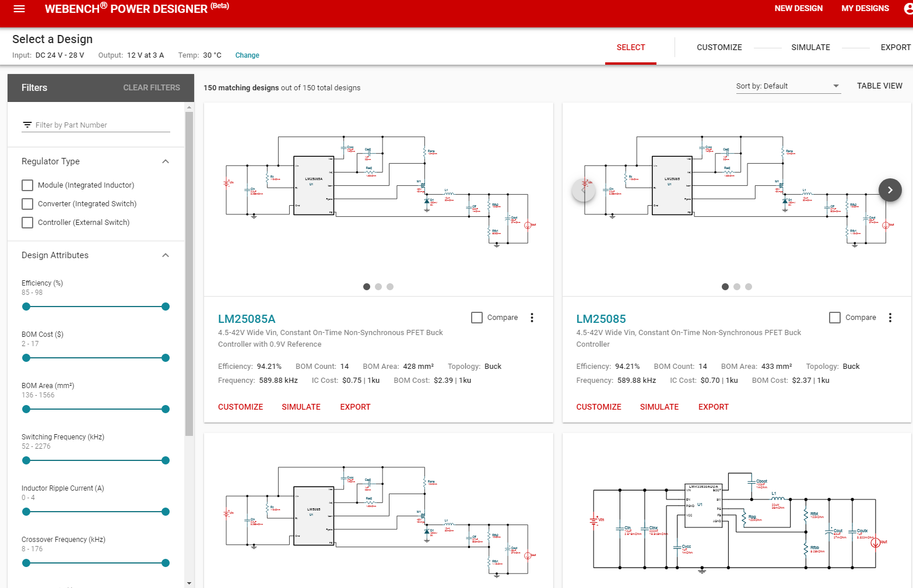Open NEW DESIGN in header
The height and width of the screenshot is (588, 913).
click(x=798, y=9)
